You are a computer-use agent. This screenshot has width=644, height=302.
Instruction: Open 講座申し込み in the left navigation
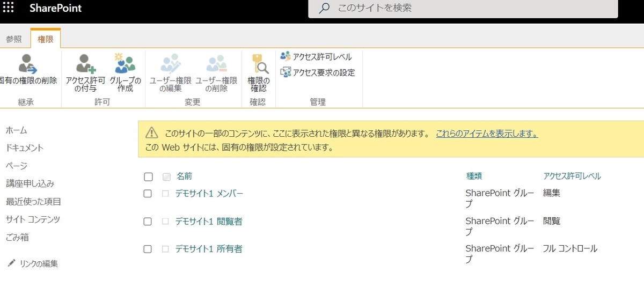pos(30,183)
